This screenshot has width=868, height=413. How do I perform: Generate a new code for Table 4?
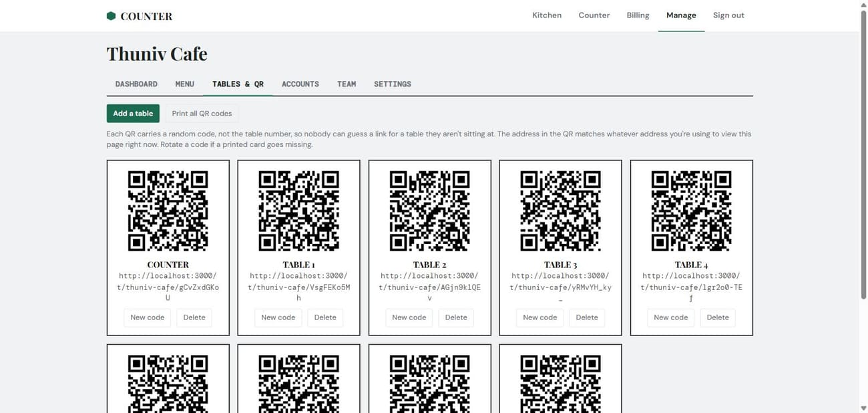671,317
